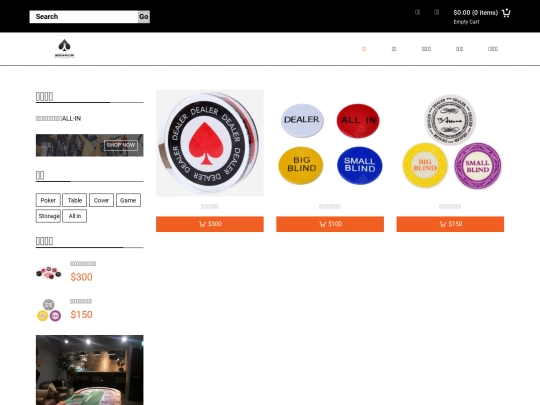The height and width of the screenshot is (405, 540).
Task: Open the ceramic dealer and blind chips image
Action: pyautogui.click(x=450, y=143)
